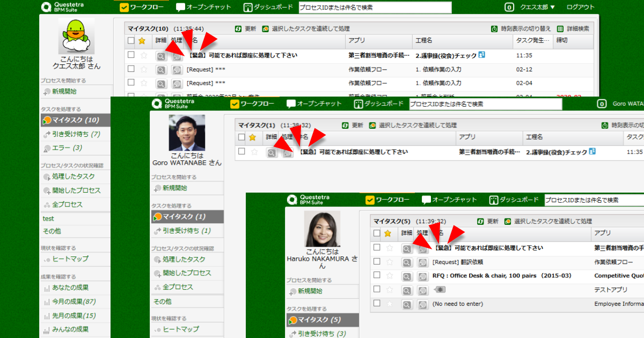
Task: Open オープンチャット tab in Goro WATANABE's window
Action: (314, 104)
